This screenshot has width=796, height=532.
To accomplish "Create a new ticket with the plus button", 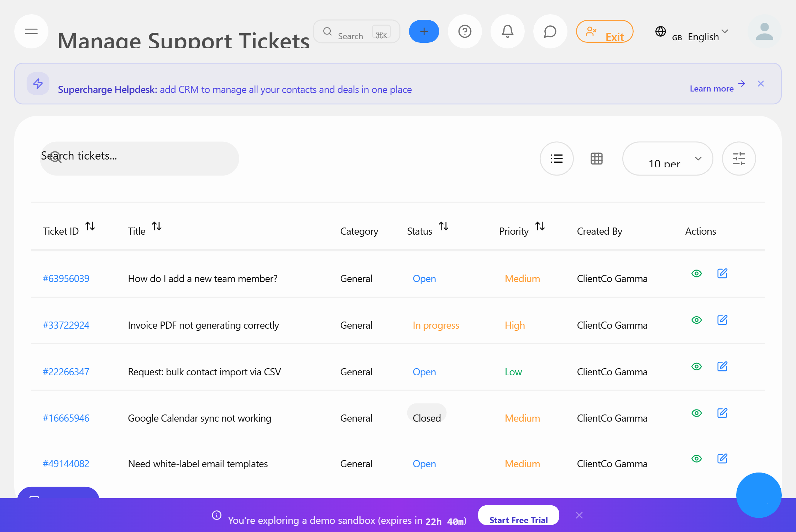I will (x=424, y=31).
